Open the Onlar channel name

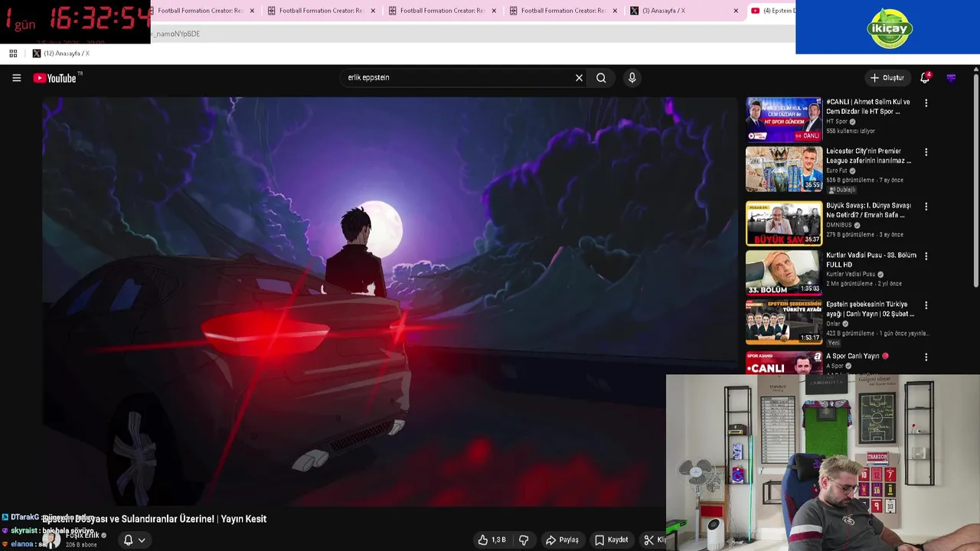[x=833, y=324]
